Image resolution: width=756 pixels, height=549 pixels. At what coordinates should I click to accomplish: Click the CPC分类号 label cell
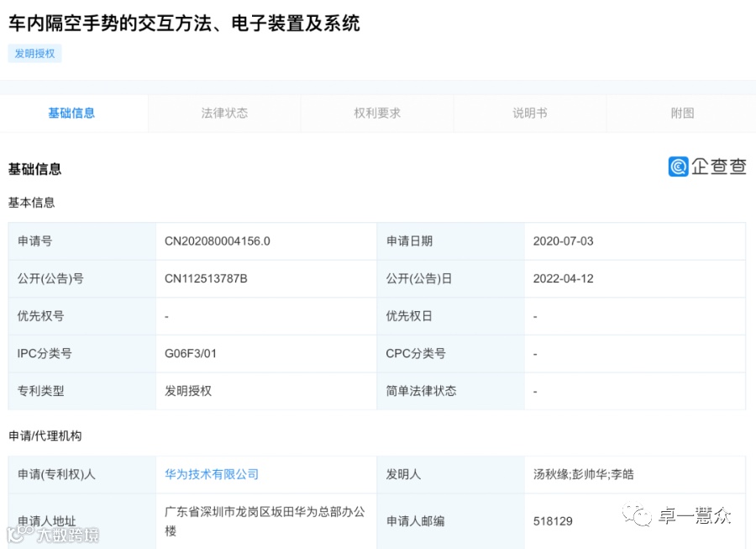click(x=450, y=354)
